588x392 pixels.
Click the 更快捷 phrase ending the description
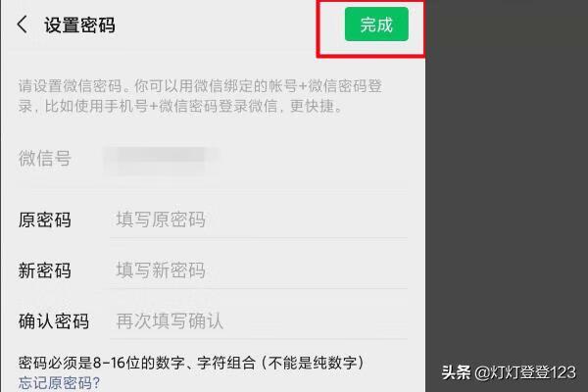click(312, 106)
